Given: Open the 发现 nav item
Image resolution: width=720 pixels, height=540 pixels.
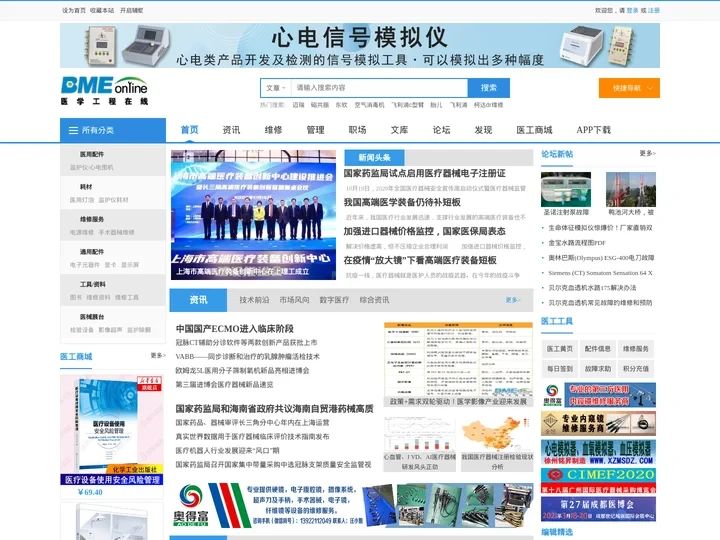Looking at the screenshot, I should tap(484, 130).
